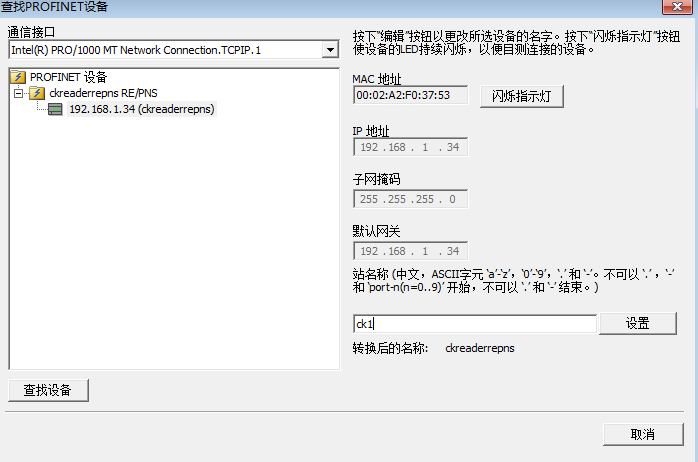Click the PROFINET 设备 root folder icon
Image resolution: width=698 pixels, height=462 pixels.
[18, 77]
